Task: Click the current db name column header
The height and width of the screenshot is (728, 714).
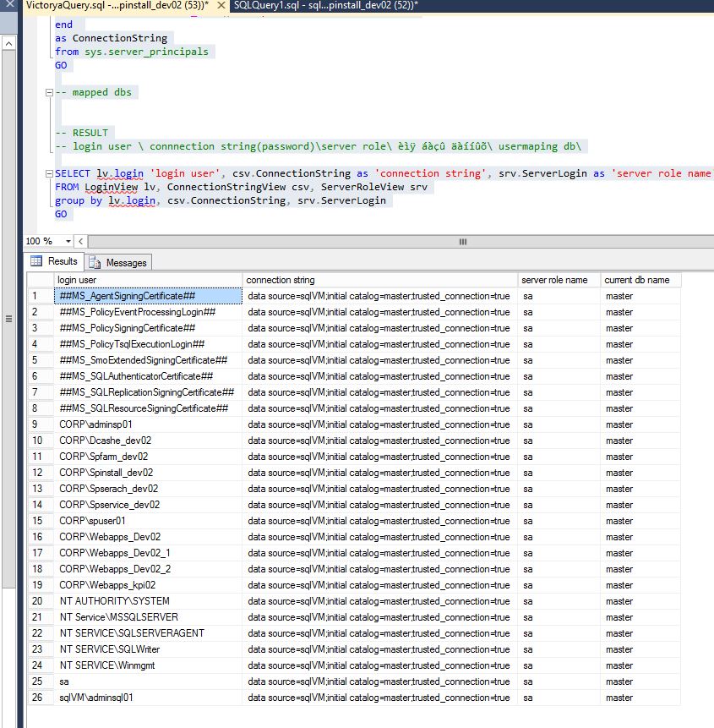Action: tap(640, 280)
